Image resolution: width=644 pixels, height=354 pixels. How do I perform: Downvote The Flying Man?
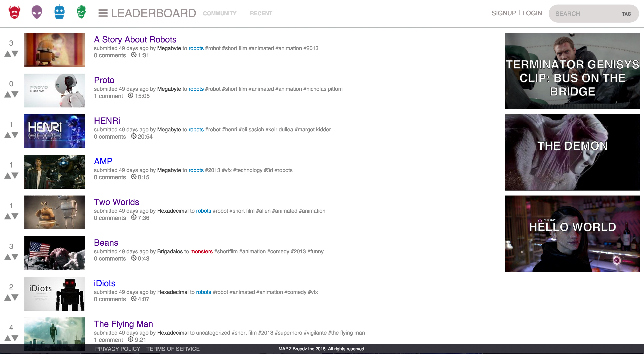click(15, 338)
